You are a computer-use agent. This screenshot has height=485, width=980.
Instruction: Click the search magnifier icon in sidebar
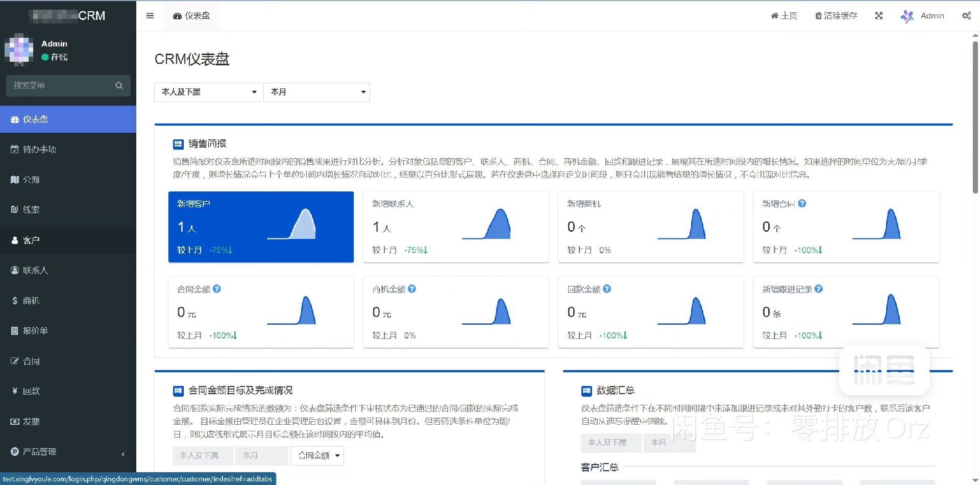(119, 86)
